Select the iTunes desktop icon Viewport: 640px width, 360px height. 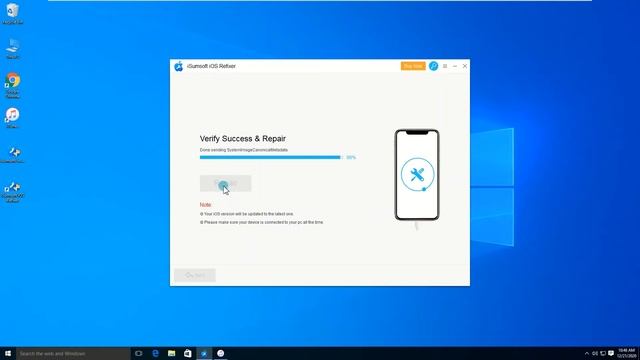click(x=13, y=118)
